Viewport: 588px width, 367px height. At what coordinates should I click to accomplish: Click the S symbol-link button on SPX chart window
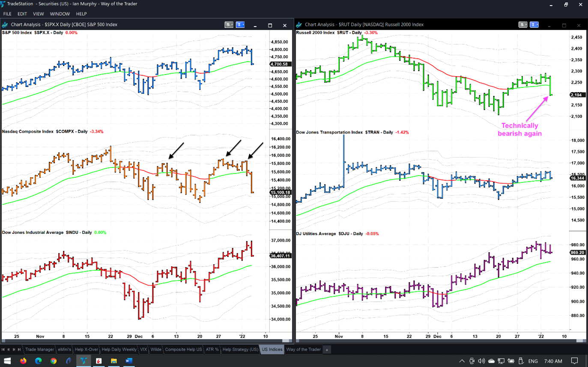[x=230, y=25]
